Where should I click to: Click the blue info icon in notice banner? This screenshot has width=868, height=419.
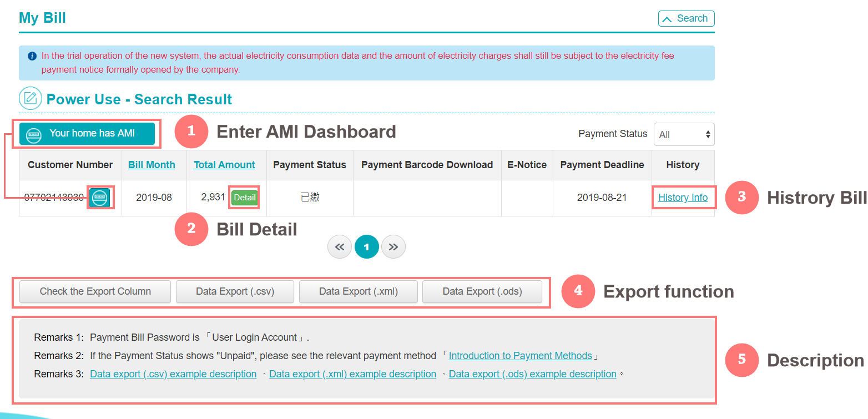(x=32, y=56)
